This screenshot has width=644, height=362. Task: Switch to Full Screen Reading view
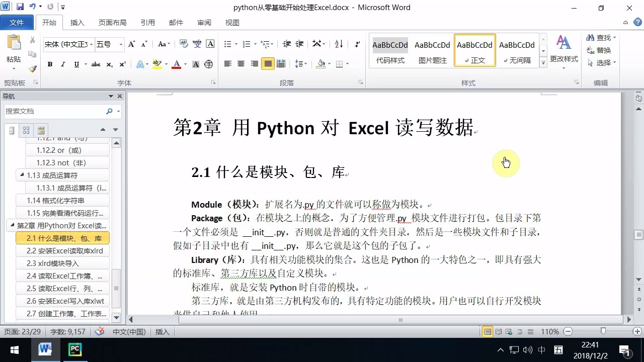tap(499, 331)
